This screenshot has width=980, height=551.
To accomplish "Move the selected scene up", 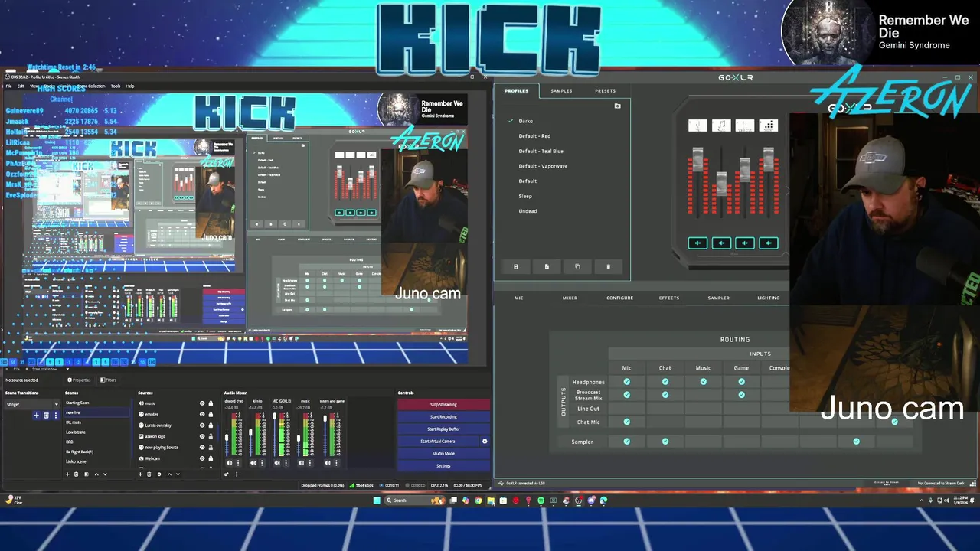I will coord(96,474).
